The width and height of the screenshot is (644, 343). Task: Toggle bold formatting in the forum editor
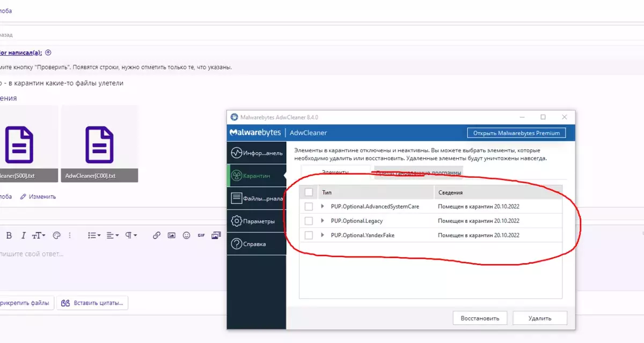[x=9, y=235]
